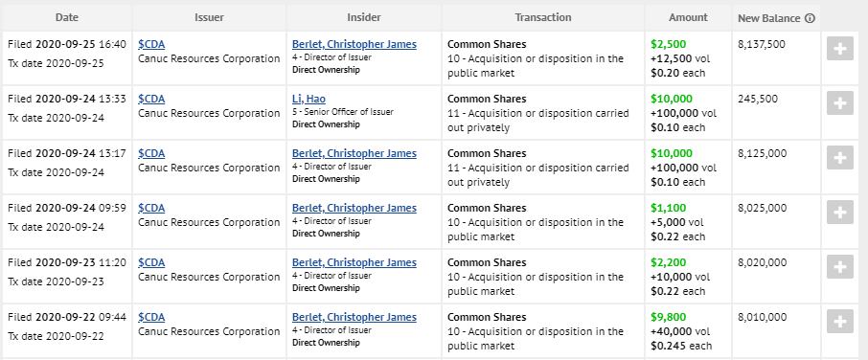Open Li, Hao insider profile link
This screenshot has height=360, width=868.
pos(308,99)
